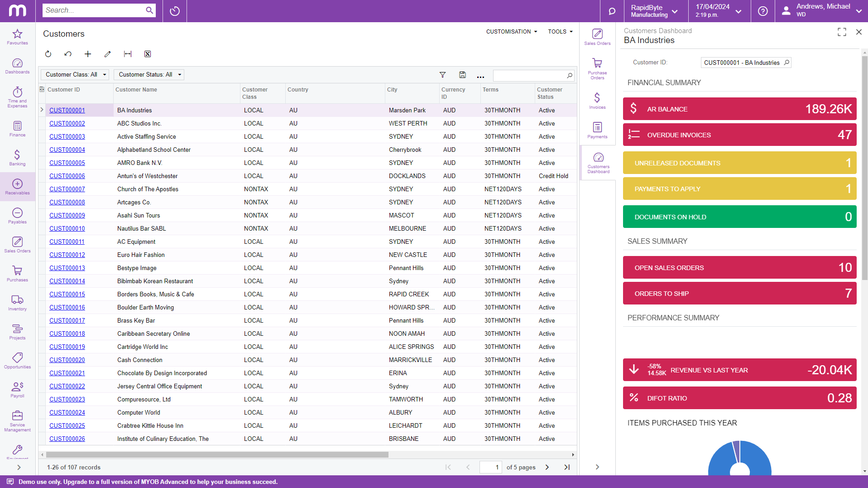Click the pencil edit icon in toolbar
This screenshot has height=488, width=868.
pos(107,54)
